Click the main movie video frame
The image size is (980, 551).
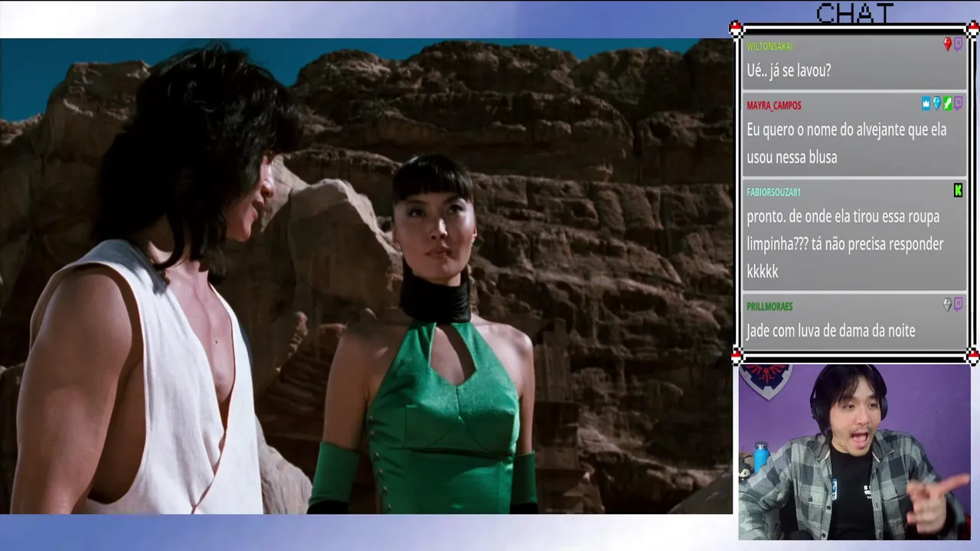(366, 276)
